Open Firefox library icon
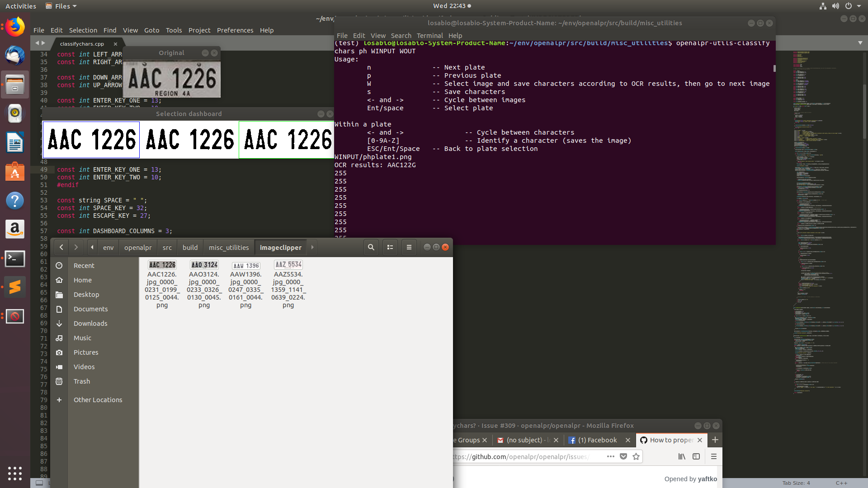This screenshot has height=488, width=868. [x=682, y=456]
